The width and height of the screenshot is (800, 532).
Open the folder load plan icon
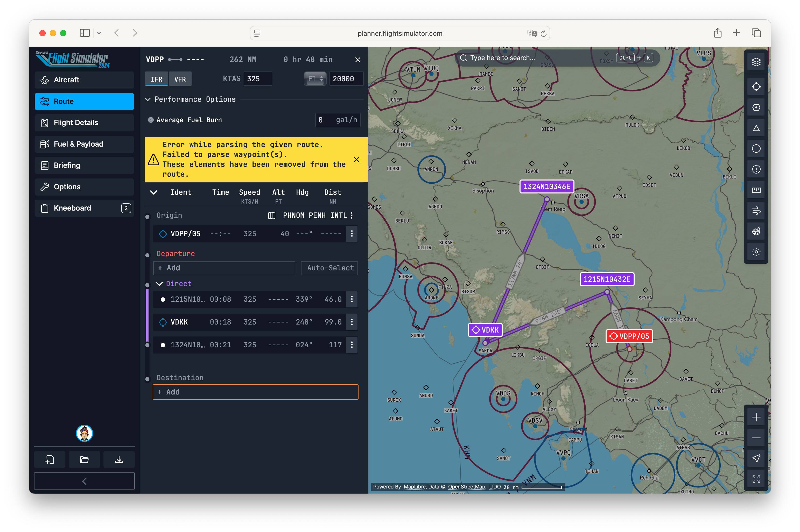84,460
